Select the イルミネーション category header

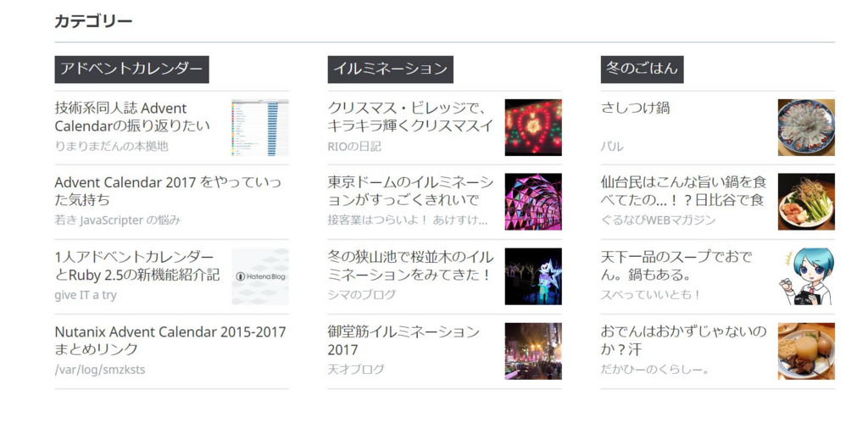[x=390, y=70]
